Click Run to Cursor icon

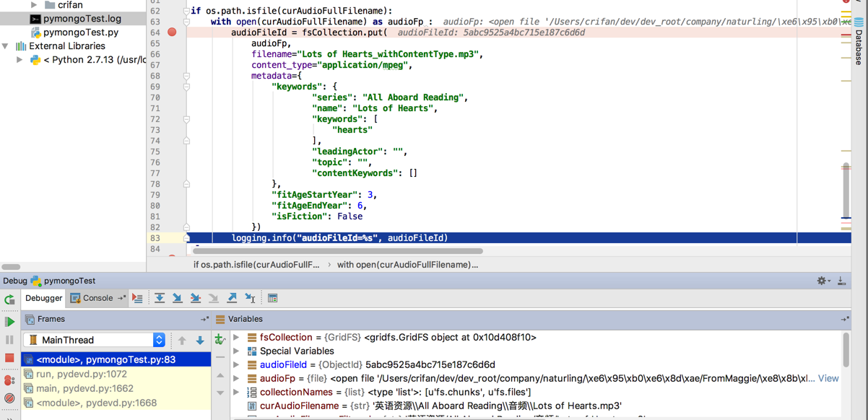(x=250, y=298)
